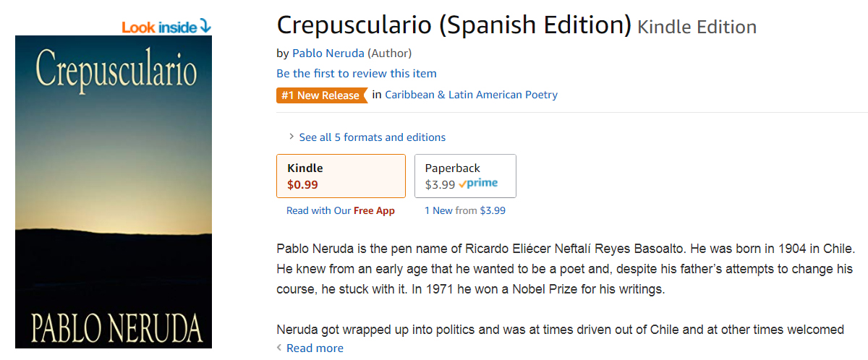Image resolution: width=868 pixels, height=360 pixels.
Task: Select the Paperback $3.99 format option
Action: coord(465,176)
